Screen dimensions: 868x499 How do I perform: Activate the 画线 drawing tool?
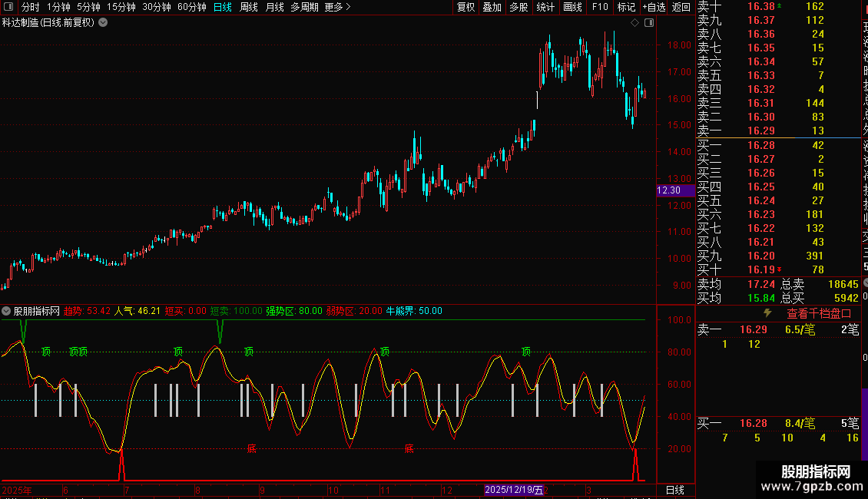[572, 7]
